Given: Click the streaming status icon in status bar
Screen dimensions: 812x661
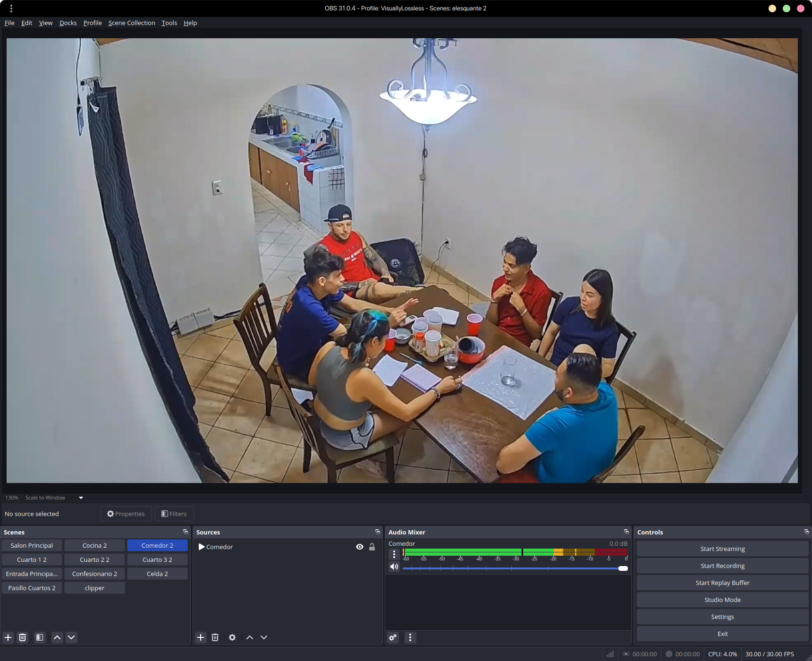Looking at the screenshot, I should click(x=626, y=654).
